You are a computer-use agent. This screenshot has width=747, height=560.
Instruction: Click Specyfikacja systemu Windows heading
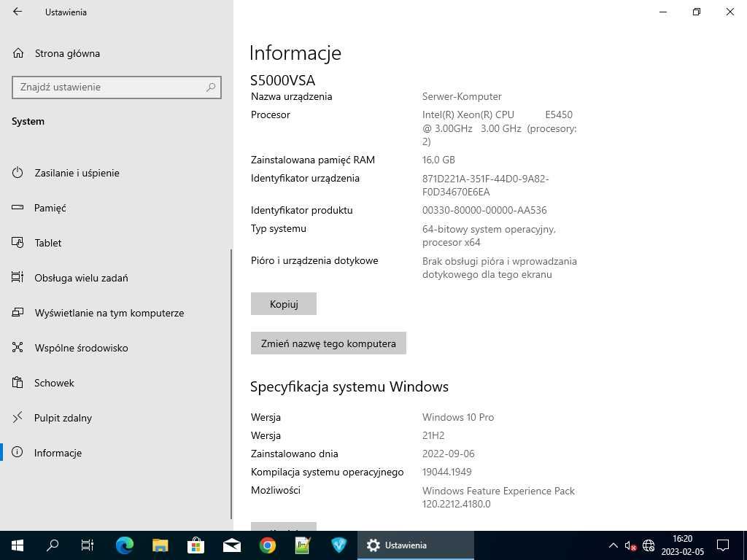[349, 386]
